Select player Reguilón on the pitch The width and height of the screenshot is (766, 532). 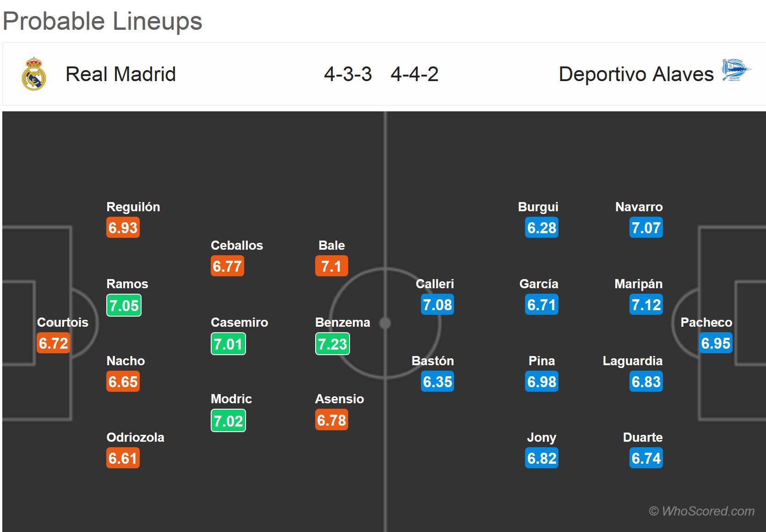[x=133, y=207]
